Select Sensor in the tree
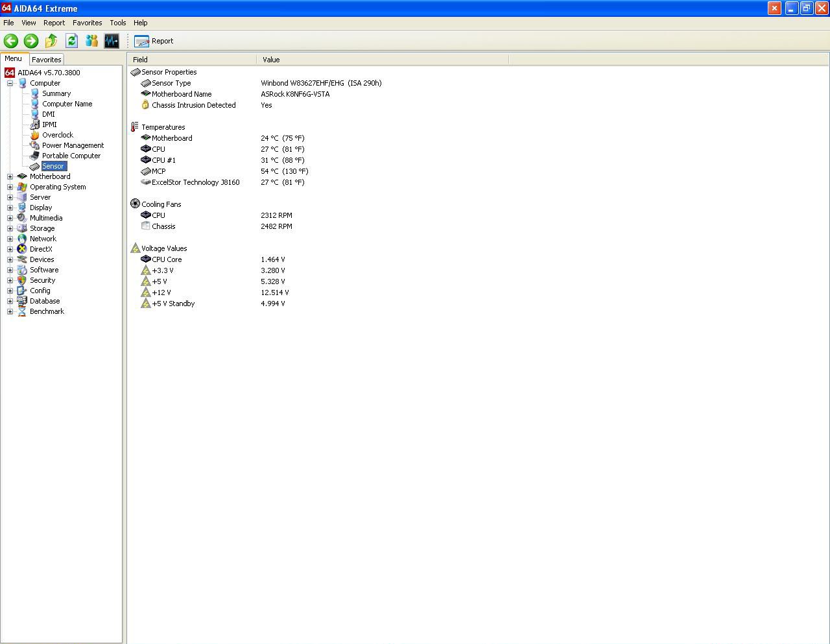The width and height of the screenshot is (830, 644). [53, 166]
